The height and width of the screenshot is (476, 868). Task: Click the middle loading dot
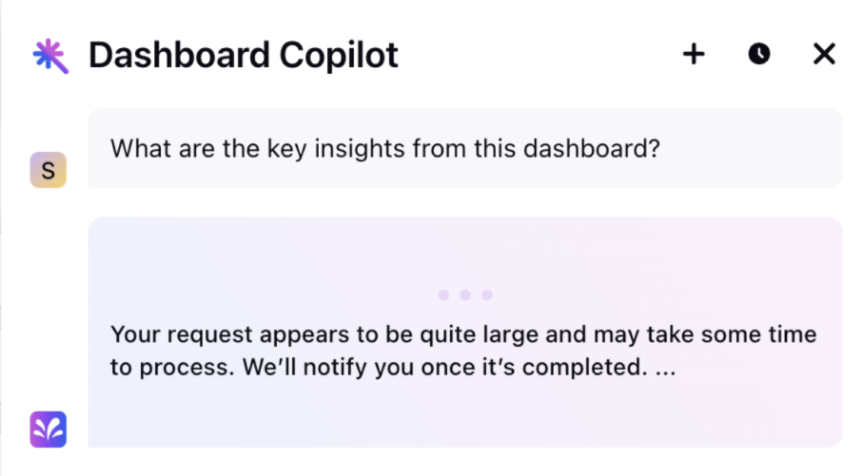pos(465,295)
